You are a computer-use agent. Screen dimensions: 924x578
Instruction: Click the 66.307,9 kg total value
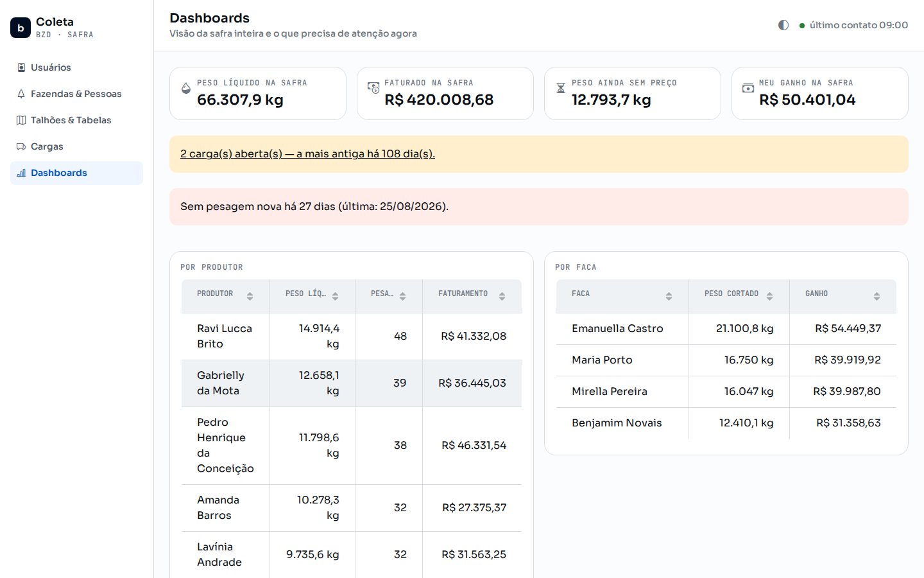[x=240, y=100]
